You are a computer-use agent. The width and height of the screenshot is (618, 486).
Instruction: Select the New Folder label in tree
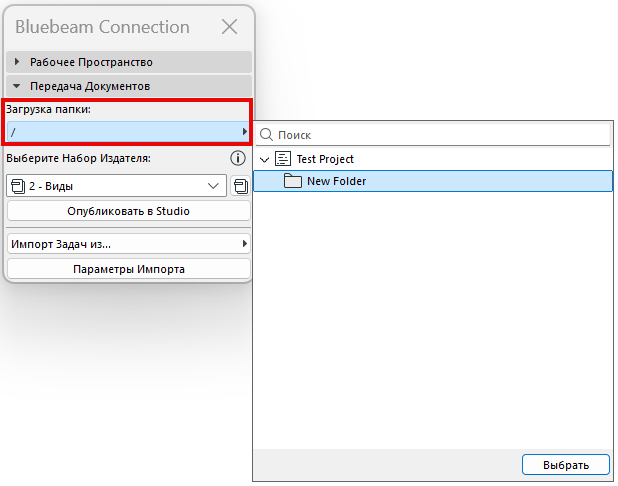(336, 181)
